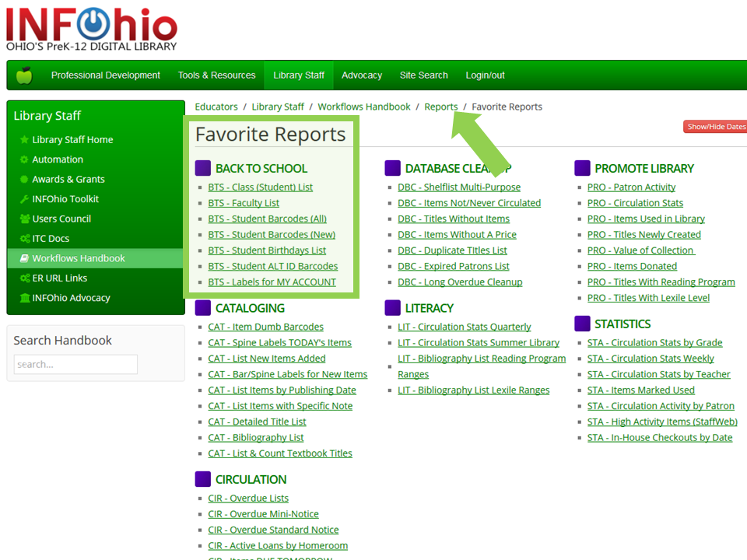Open Site Search in the nav bar

point(424,75)
